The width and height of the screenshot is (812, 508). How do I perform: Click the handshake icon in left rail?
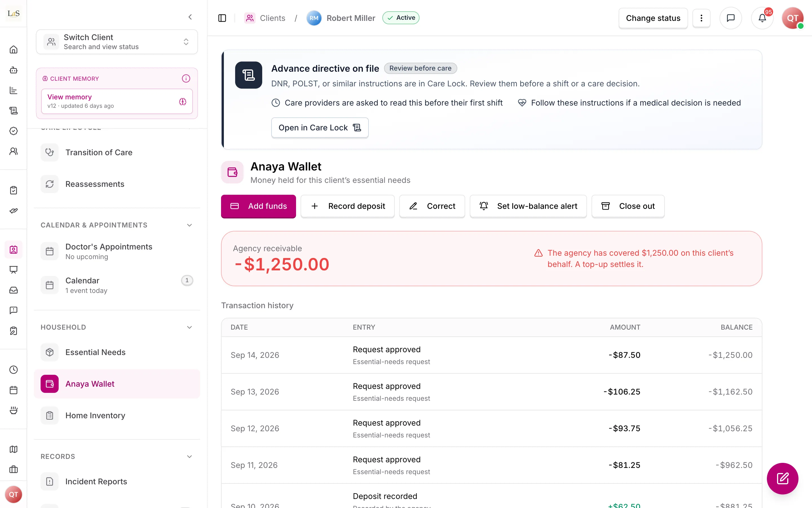14,211
